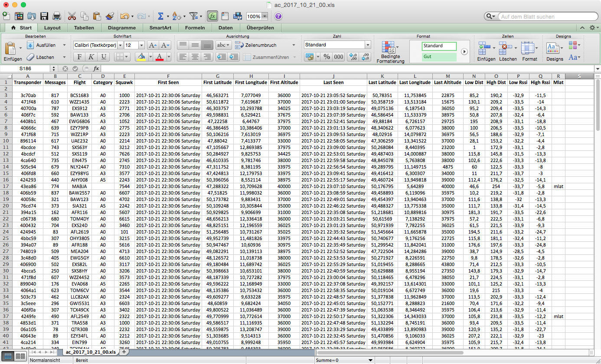Click the search field Auf dem Blatt suchen
Screen dimensions: 601x364
click(547, 16)
